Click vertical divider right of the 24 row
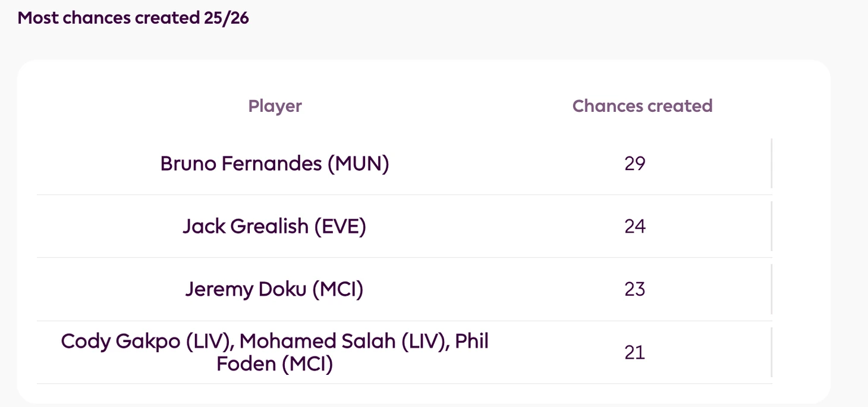Image resolution: width=868 pixels, height=407 pixels. [x=772, y=226]
